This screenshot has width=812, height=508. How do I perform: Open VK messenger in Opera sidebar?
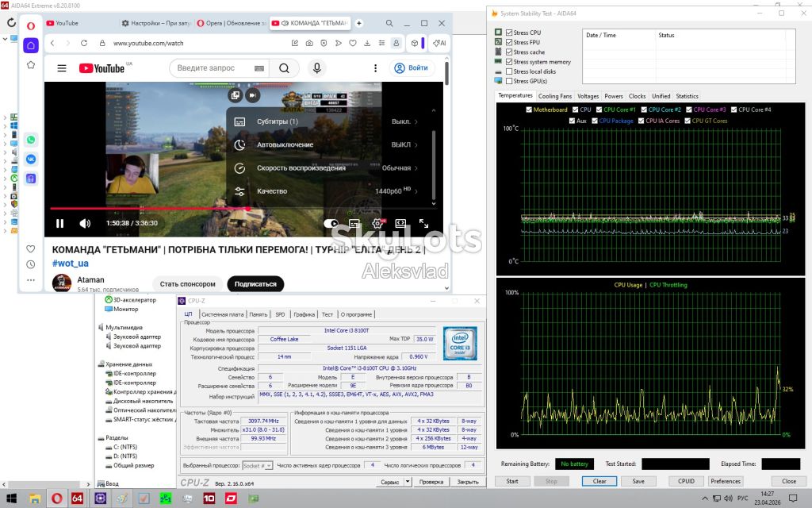coord(31,159)
